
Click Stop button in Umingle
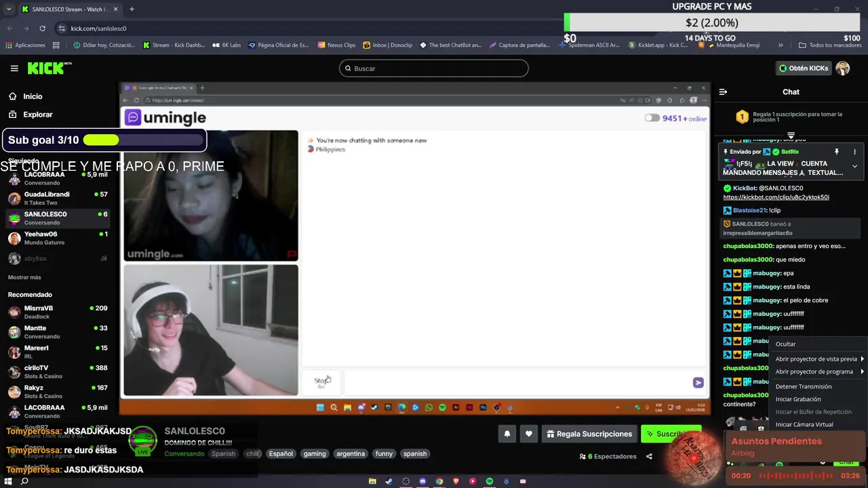(322, 382)
